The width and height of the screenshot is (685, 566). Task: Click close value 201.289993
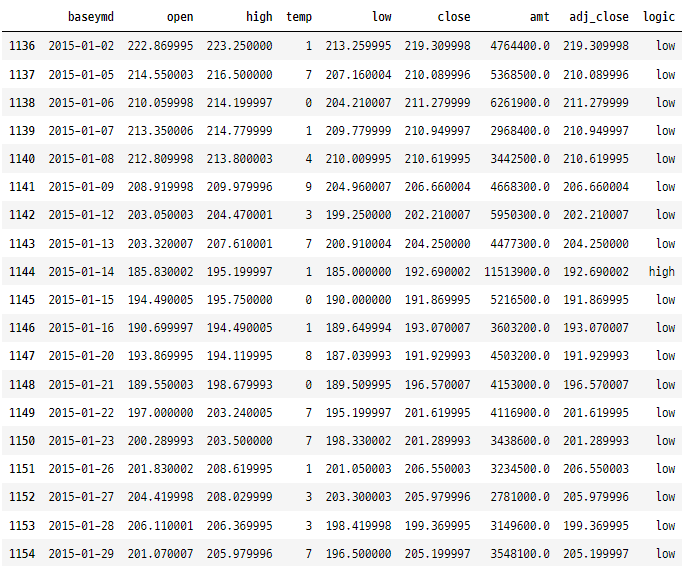pos(437,440)
